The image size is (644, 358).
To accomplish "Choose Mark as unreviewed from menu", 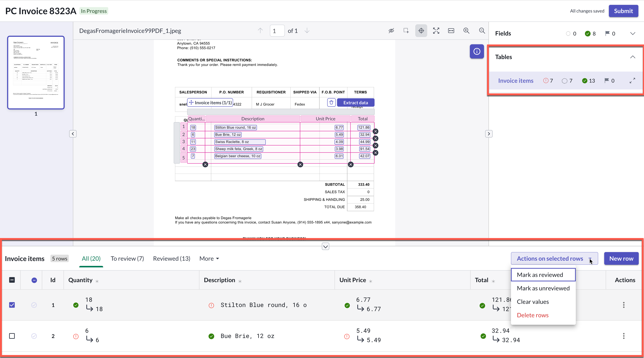I will tap(543, 288).
